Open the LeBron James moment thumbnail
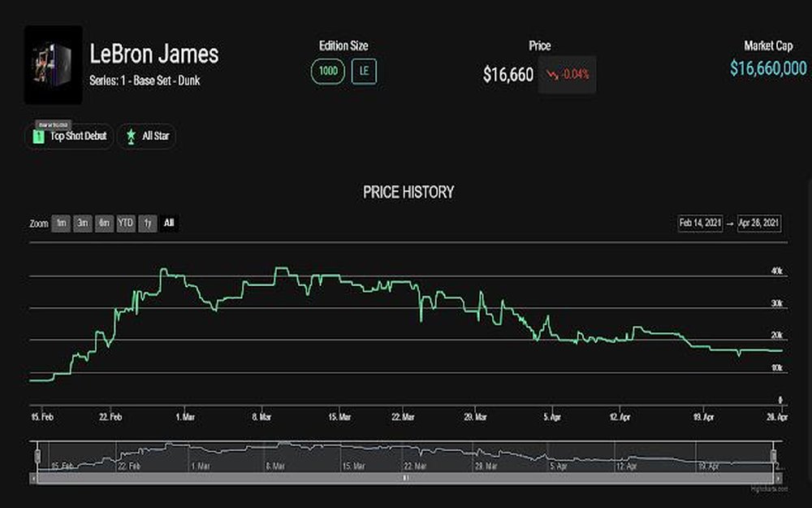 54,65
